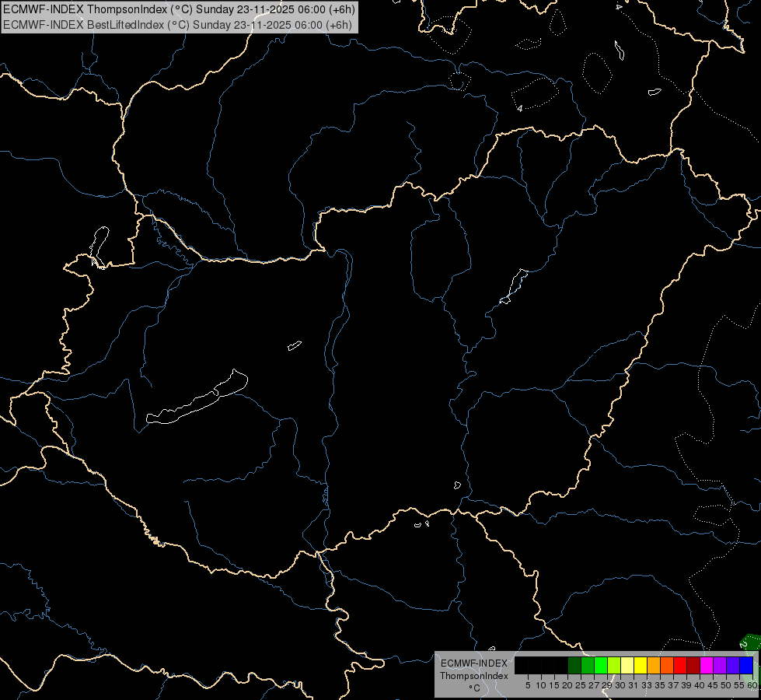Click legend tick value "30"
761x700 pixels.
coord(620,685)
